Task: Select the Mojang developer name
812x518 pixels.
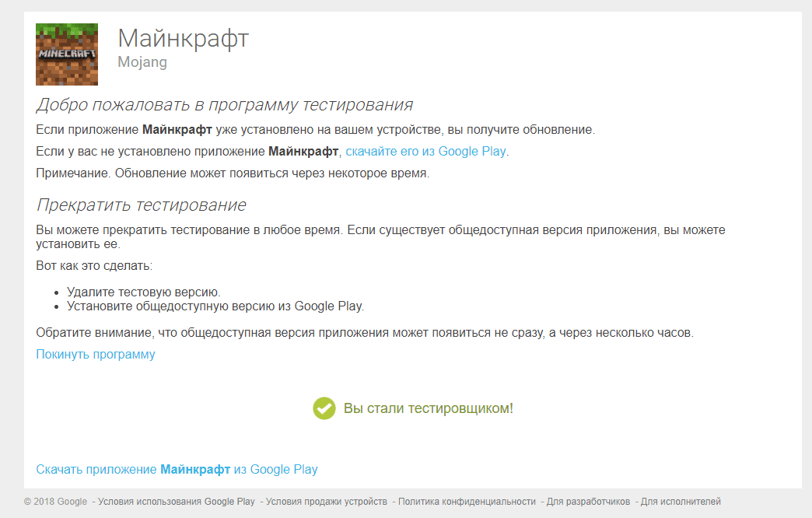Action: (142, 62)
